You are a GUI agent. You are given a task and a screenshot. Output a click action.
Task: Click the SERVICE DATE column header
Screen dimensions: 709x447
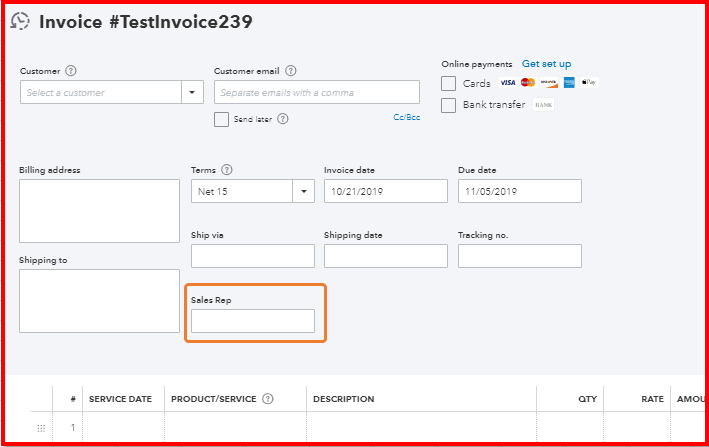pos(120,399)
